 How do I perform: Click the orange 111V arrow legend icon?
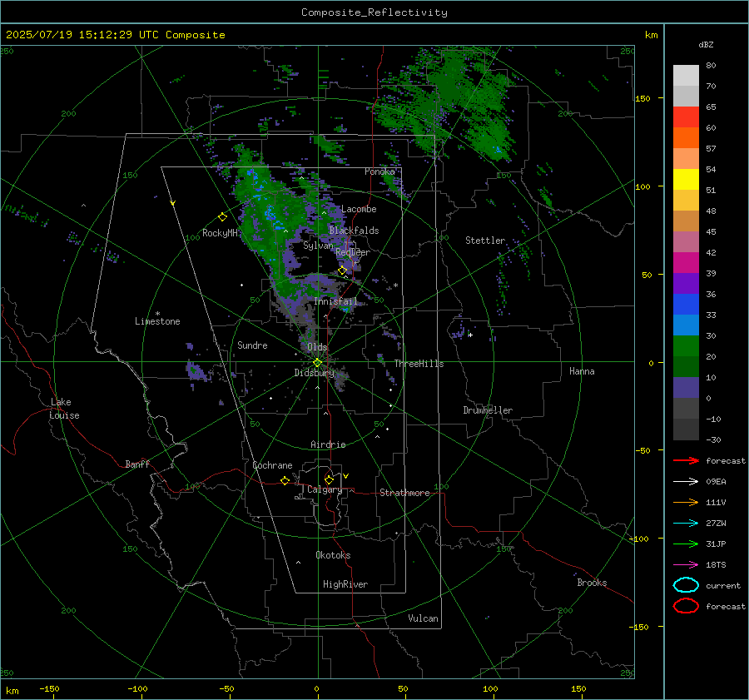(686, 502)
